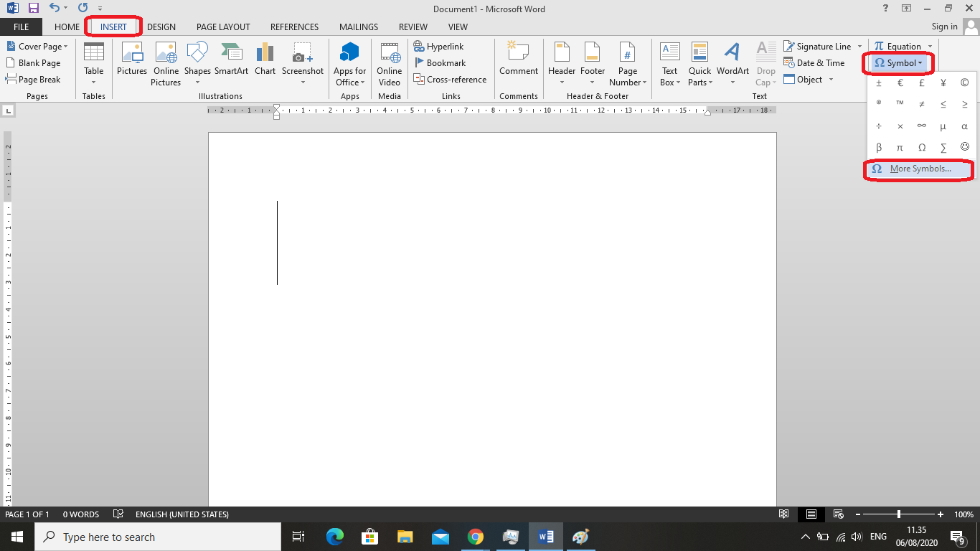
Task: Insert the copyright symbol
Action: pyautogui.click(x=965, y=83)
